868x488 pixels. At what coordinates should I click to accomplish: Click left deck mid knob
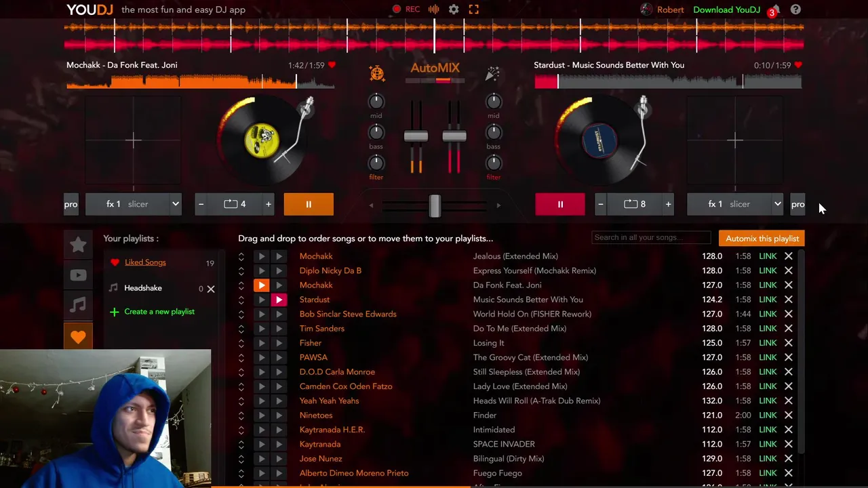376,102
